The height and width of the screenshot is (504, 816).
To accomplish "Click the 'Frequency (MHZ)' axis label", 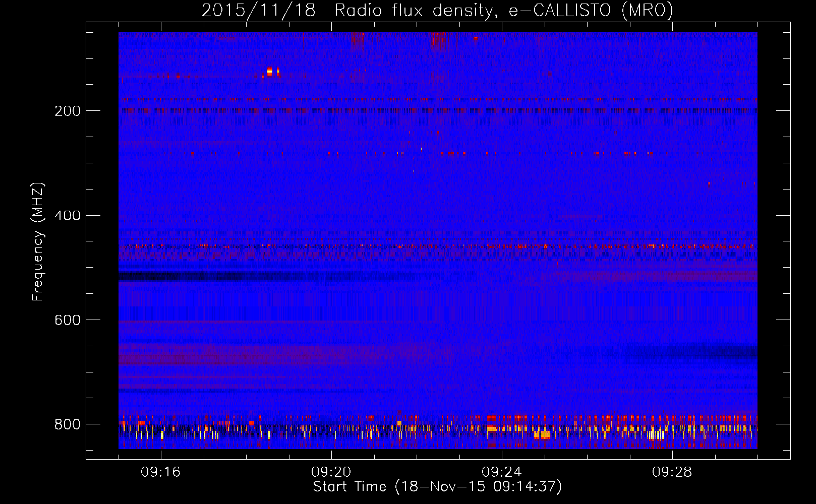I will tap(37, 242).
